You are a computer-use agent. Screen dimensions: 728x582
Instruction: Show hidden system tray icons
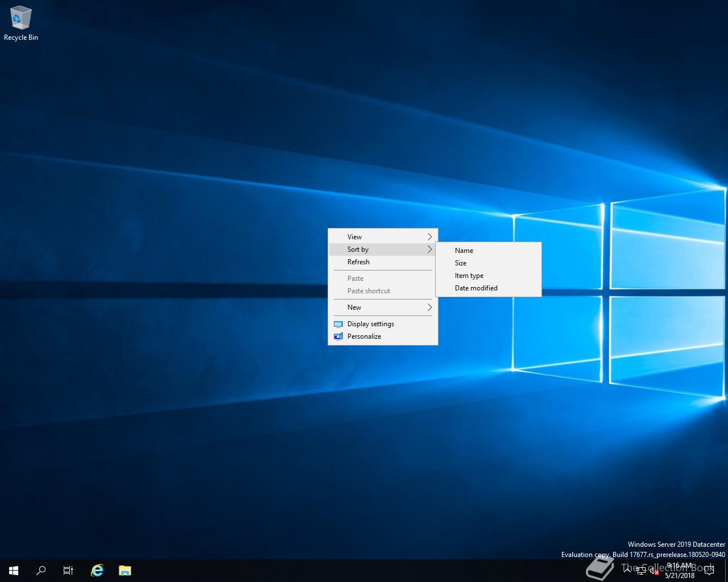click(627, 570)
